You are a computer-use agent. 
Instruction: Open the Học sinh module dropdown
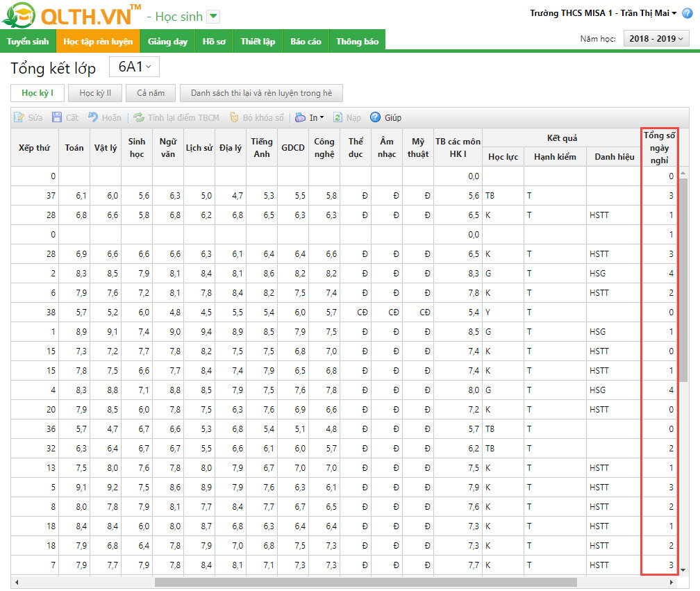[x=214, y=17]
